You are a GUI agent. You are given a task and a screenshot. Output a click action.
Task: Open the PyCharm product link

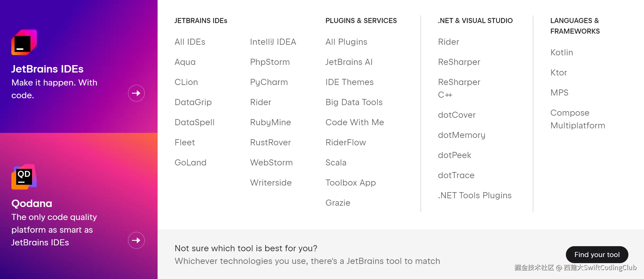(x=269, y=82)
